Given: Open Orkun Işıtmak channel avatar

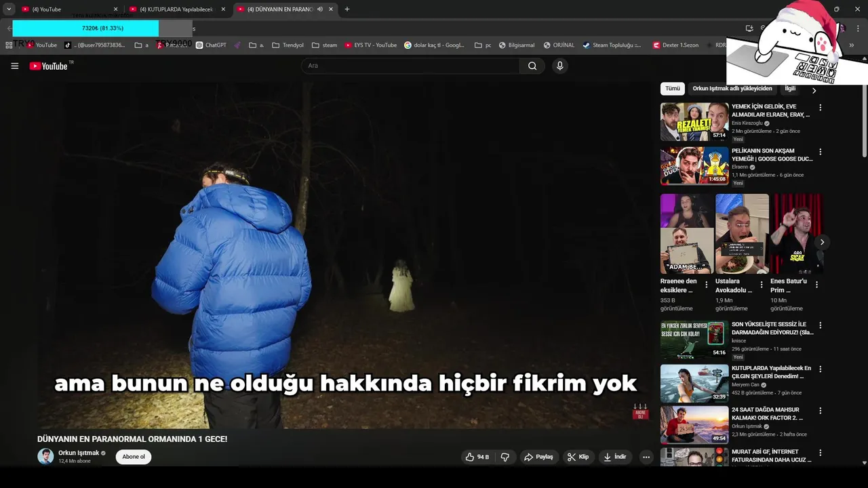Looking at the screenshot, I should 45,456.
